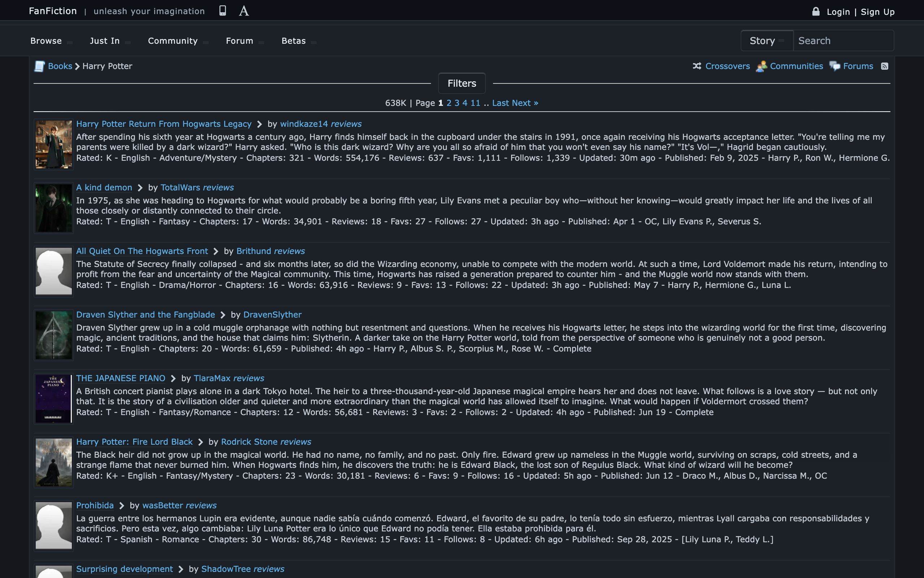
Task: Go to the Books breadcrumb link
Action: [x=60, y=66]
